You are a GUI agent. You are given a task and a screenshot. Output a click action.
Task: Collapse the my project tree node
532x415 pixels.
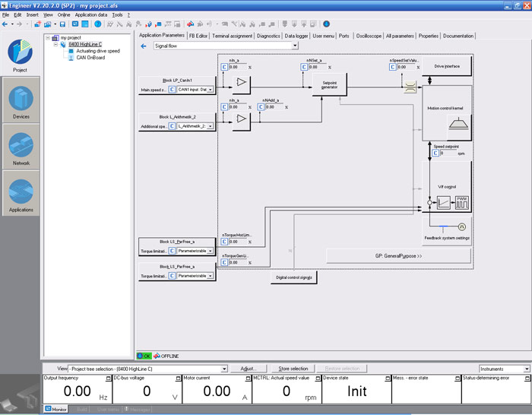point(49,37)
